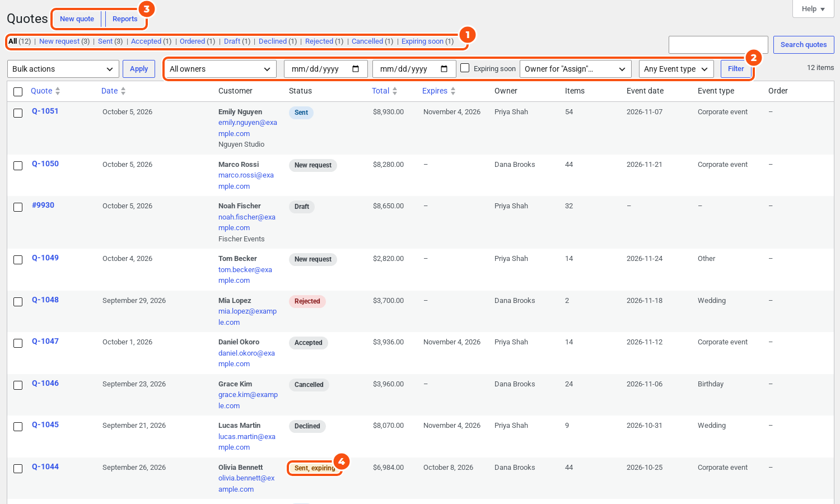
Task: Open the Bulk actions dropdown
Action: click(63, 69)
